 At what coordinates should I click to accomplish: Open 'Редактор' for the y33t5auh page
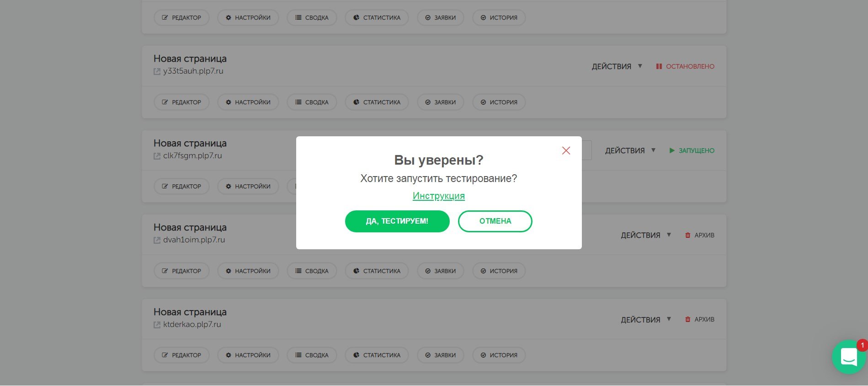(181, 102)
